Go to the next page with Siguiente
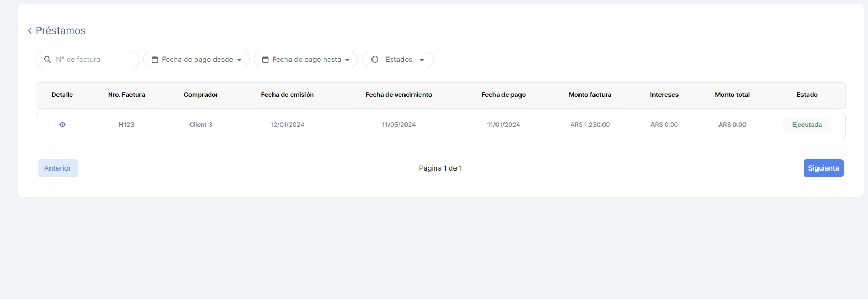The width and height of the screenshot is (868, 299). pos(823,168)
